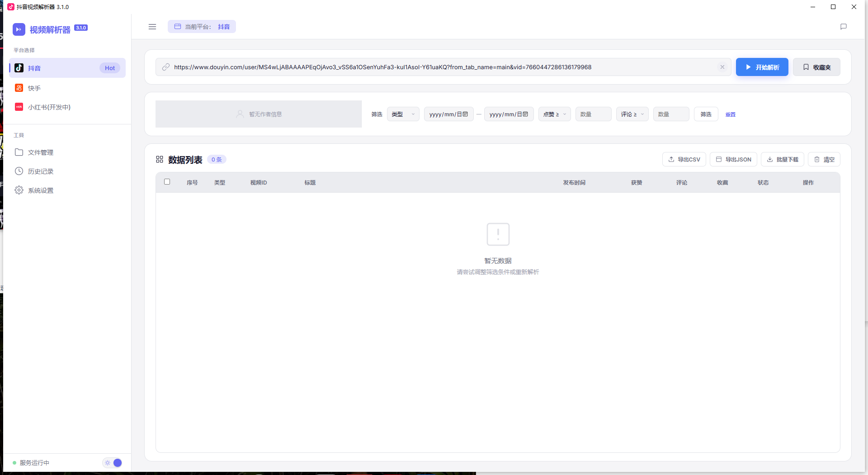Click the start date yyyy/mm/日 field
This screenshot has height=475, width=868.
pyautogui.click(x=448, y=114)
